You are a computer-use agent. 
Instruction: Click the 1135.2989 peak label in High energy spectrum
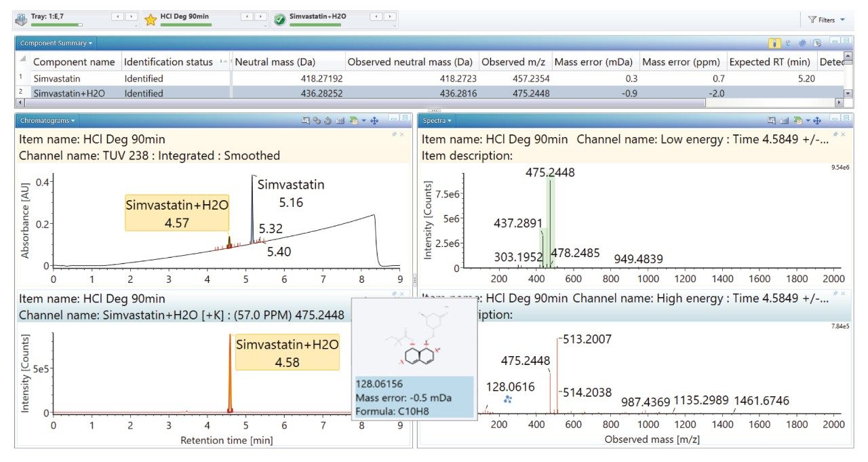pyautogui.click(x=701, y=400)
